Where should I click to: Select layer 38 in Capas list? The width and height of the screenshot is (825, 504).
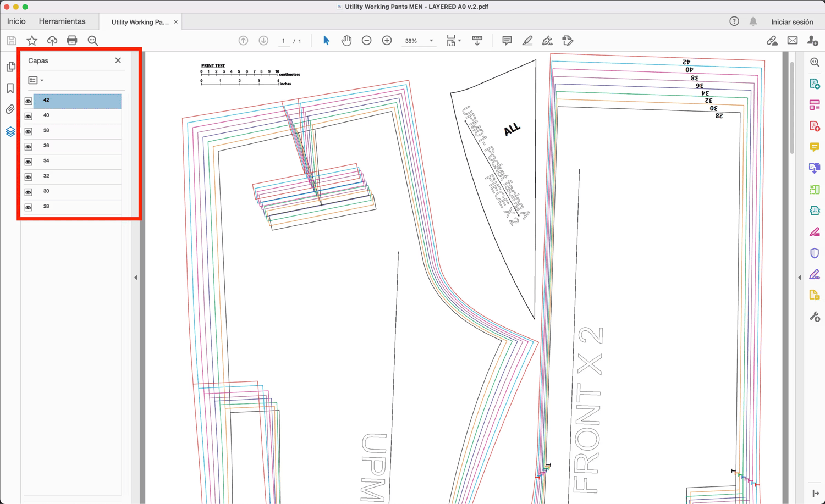pos(78,131)
